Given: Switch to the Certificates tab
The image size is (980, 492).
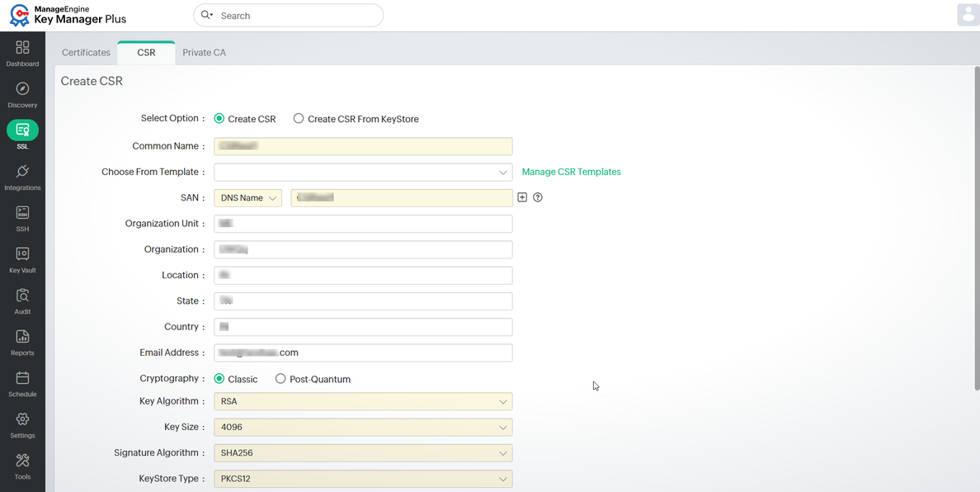Looking at the screenshot, I should (87, 53).
